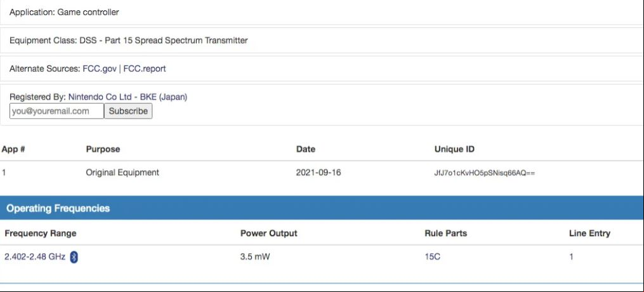This screenshot has width=644, height=292.
Task: Focus the you@youremail.com email field
Action: [x=56, y=111]
